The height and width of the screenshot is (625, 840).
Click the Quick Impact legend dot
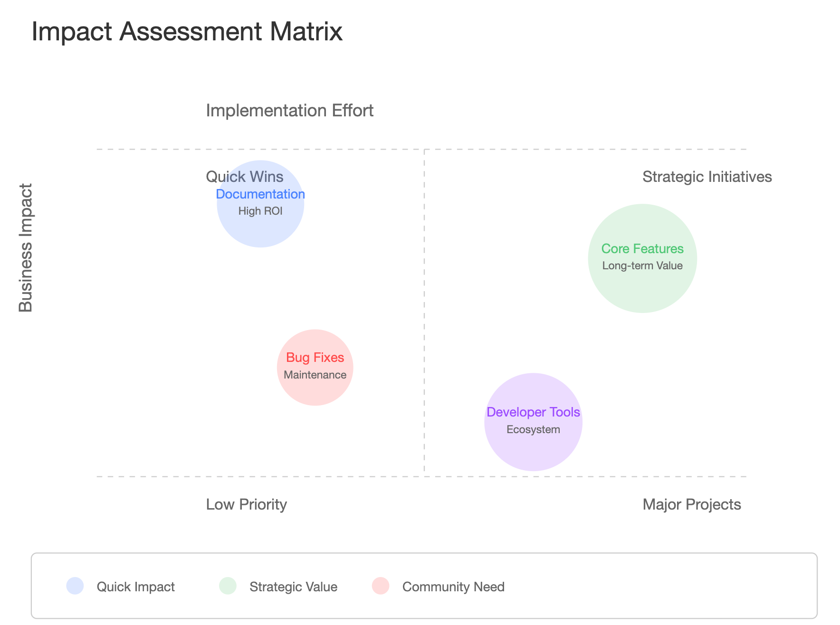click(75, 586)
